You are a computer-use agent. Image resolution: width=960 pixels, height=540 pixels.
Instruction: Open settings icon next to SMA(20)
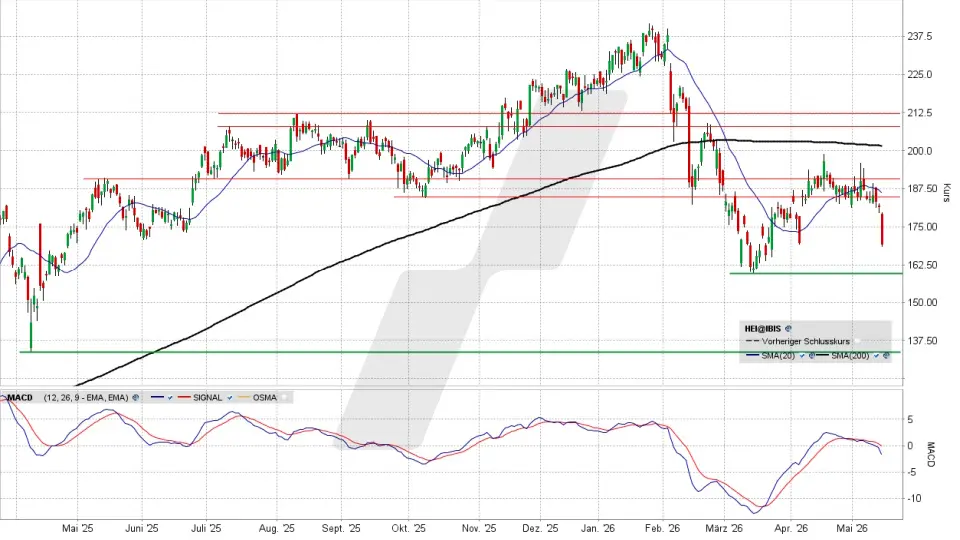pos(812,356)
